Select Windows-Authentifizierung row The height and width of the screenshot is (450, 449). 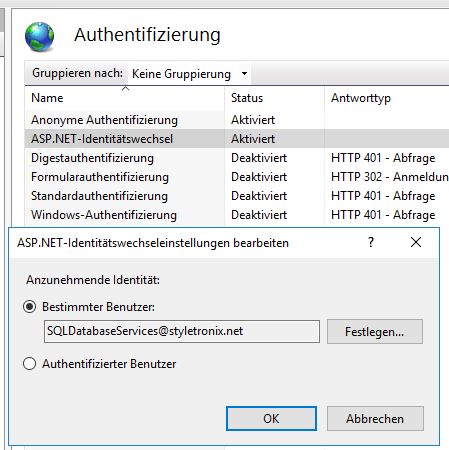coord(237,215)
